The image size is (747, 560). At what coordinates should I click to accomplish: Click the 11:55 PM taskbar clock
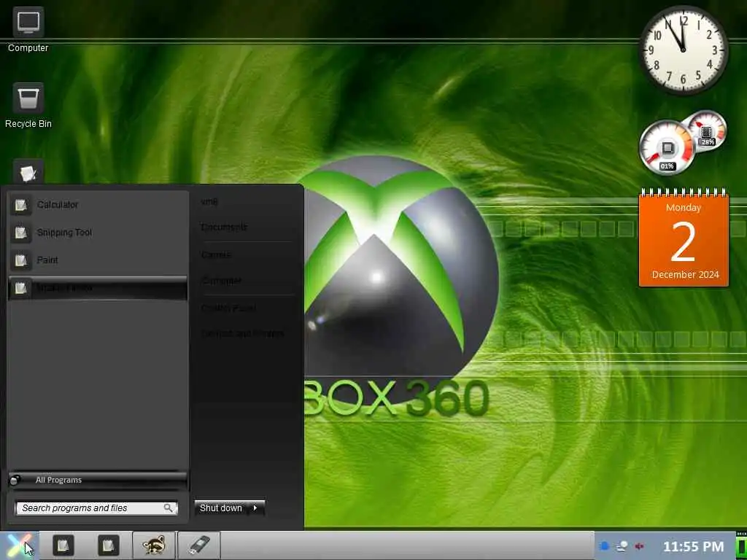pyautogui.click(x=693, y=547)
